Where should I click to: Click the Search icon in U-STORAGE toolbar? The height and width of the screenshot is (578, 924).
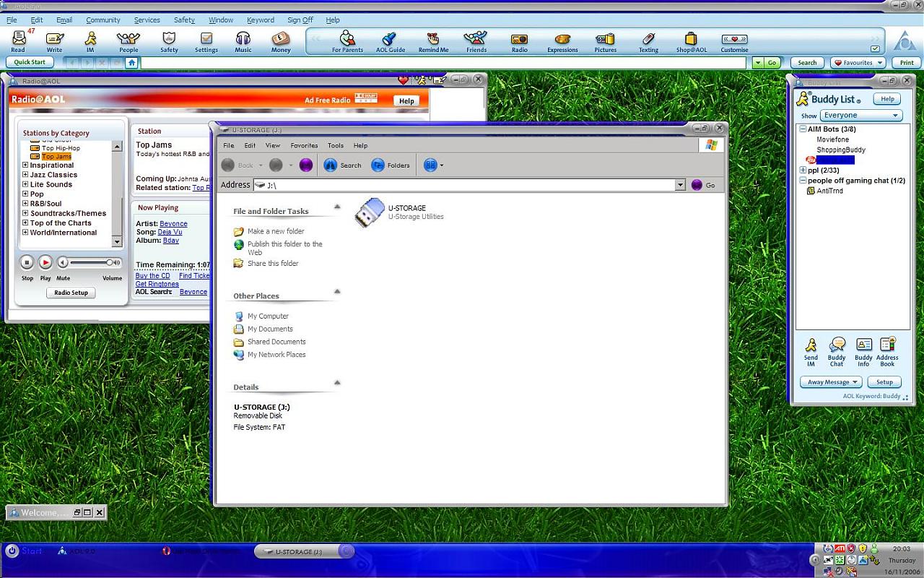point(342,165)
